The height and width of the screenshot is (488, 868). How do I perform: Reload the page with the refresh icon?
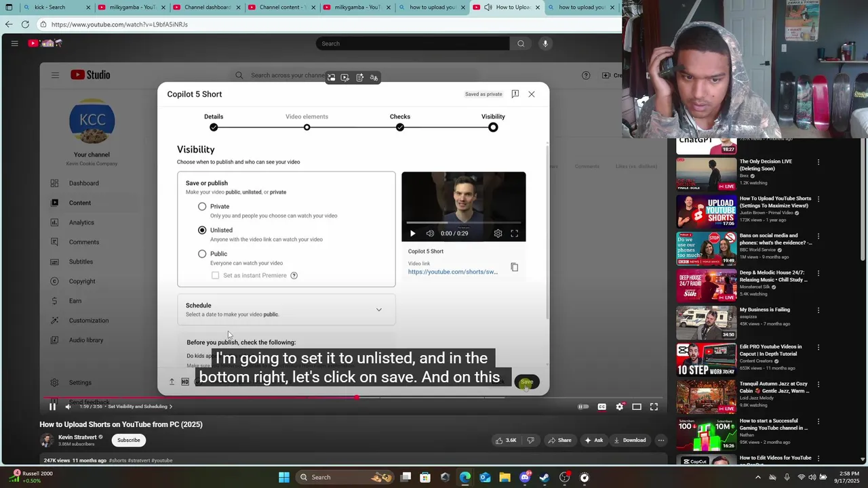tap(25, 24)
